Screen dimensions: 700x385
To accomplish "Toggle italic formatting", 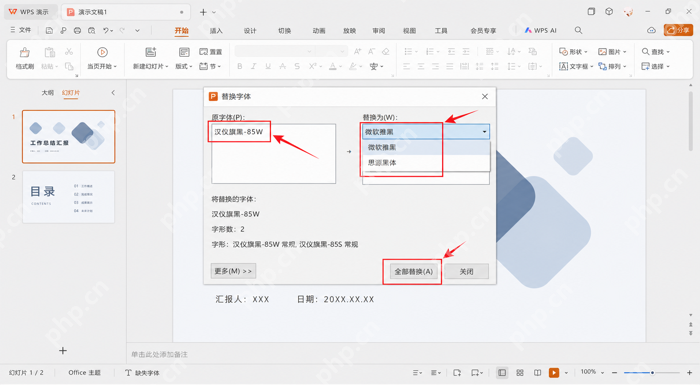I will coord(254,67).
